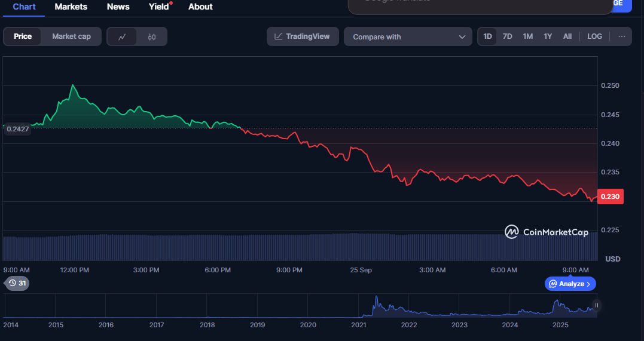
Task: Open TradingView chart mode
Action: (x=303, y=36)
